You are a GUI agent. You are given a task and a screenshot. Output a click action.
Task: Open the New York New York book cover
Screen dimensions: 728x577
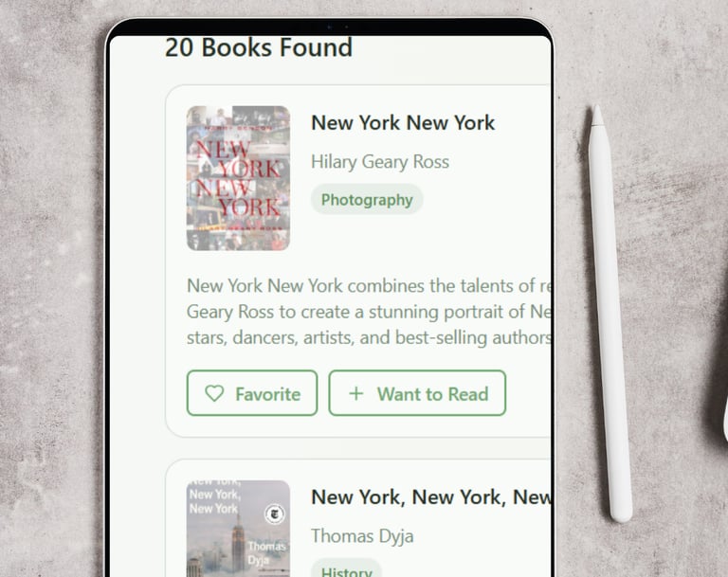point(238,178)
